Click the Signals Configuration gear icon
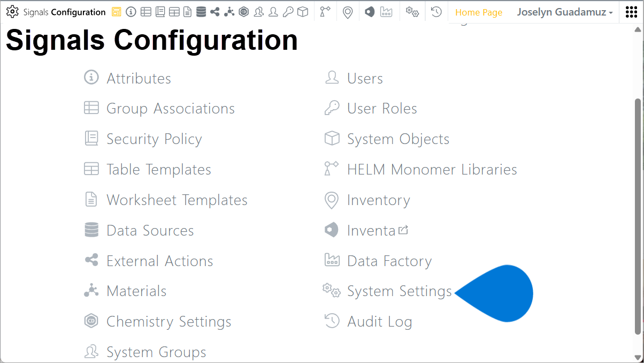 (12, 12)
